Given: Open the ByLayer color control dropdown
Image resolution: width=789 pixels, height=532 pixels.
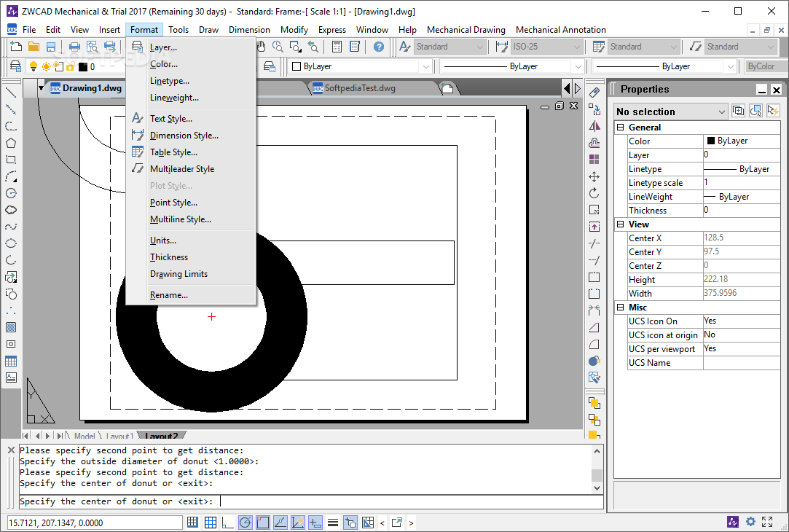Looking at the screenshot, I should tap(360, 66).
